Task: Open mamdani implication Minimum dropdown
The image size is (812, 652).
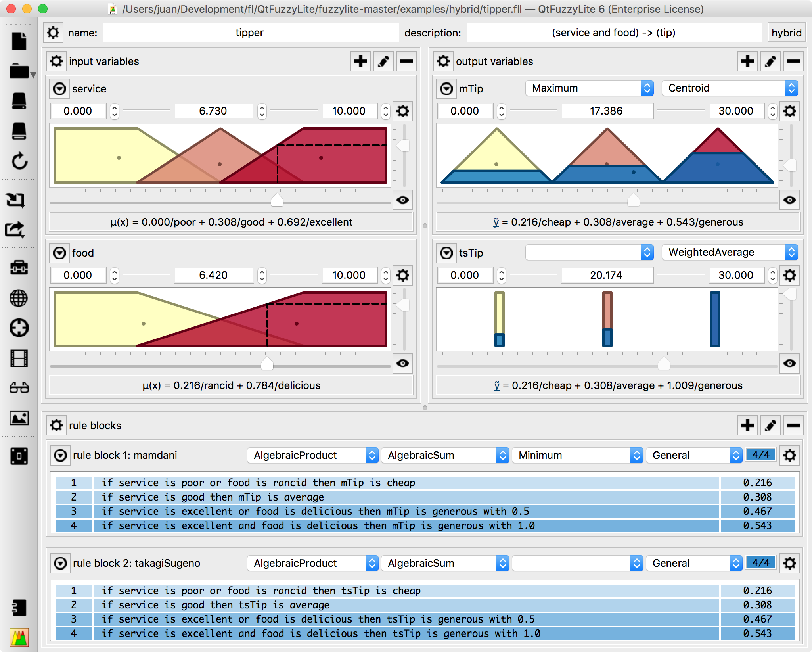Action: pyautogui.click(x=578, y=455)
